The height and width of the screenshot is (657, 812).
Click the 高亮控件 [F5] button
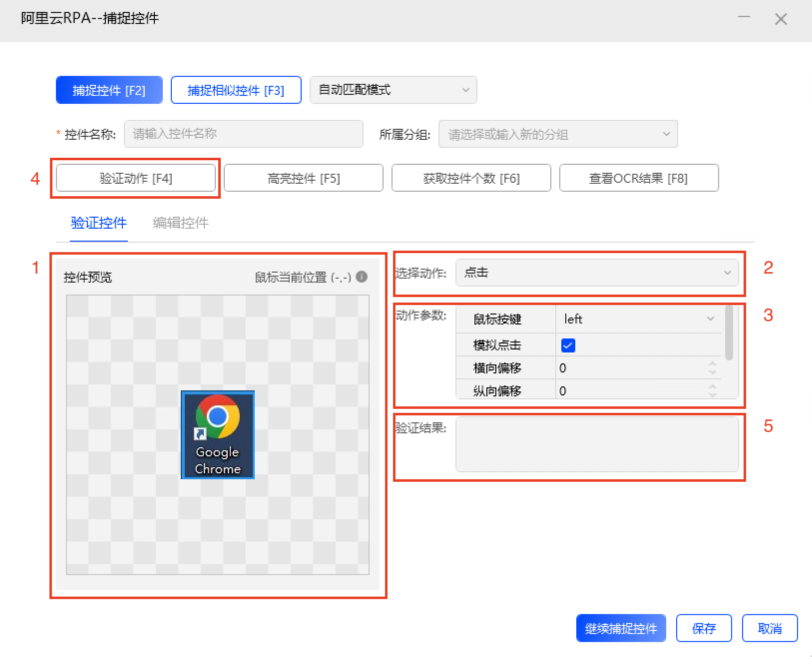303,178
